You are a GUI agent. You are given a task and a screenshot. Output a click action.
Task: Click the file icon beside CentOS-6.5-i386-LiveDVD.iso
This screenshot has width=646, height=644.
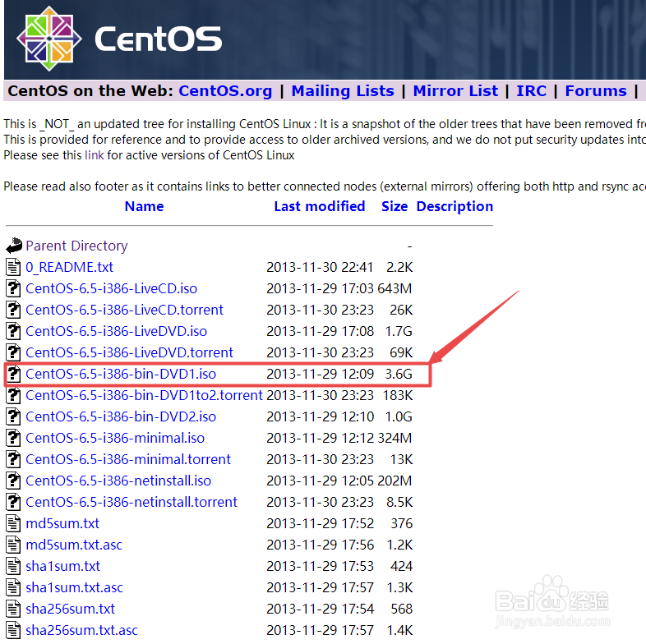(x=13, y=331)
